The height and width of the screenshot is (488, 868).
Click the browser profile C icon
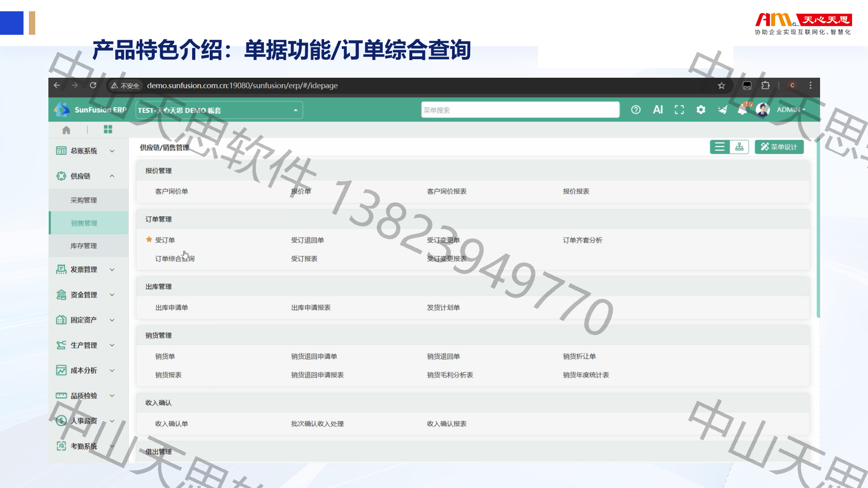792,85
